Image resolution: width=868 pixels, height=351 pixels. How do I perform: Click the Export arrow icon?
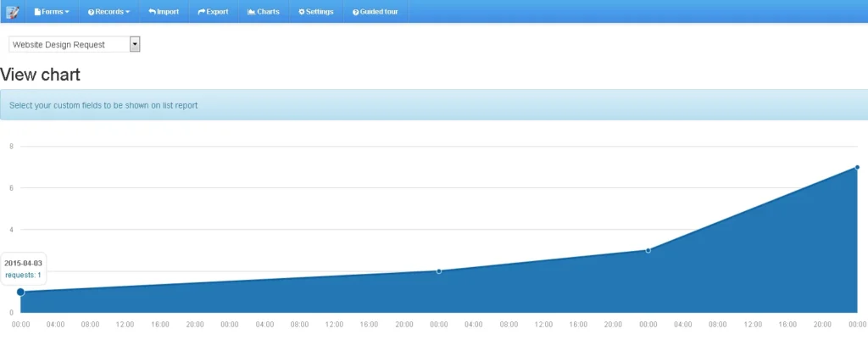[x=201, y=12]
